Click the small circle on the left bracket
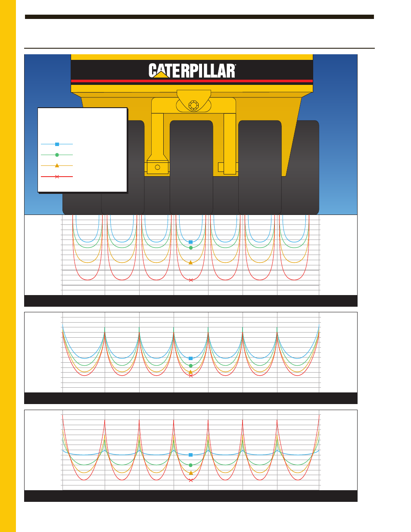411x532 pixels. [158, 167]
